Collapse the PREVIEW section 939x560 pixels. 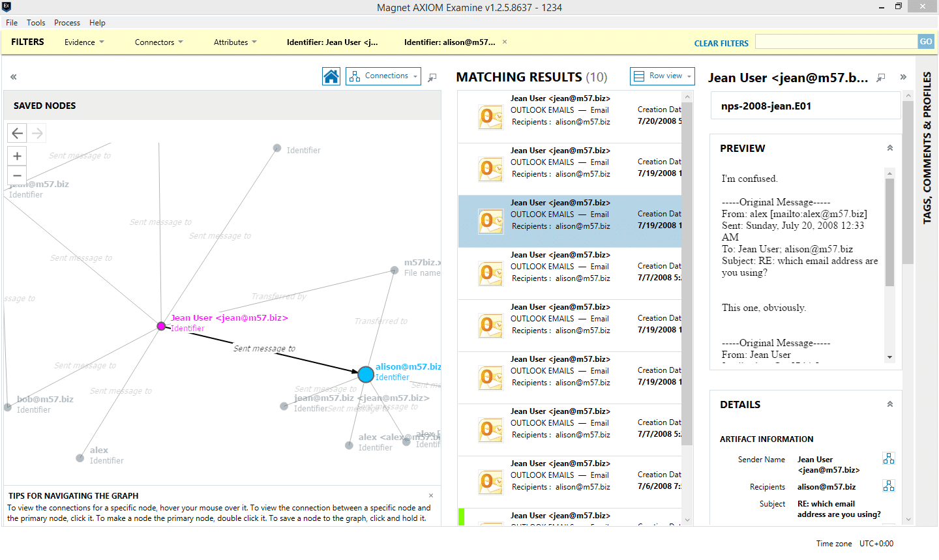click(890, 148)
